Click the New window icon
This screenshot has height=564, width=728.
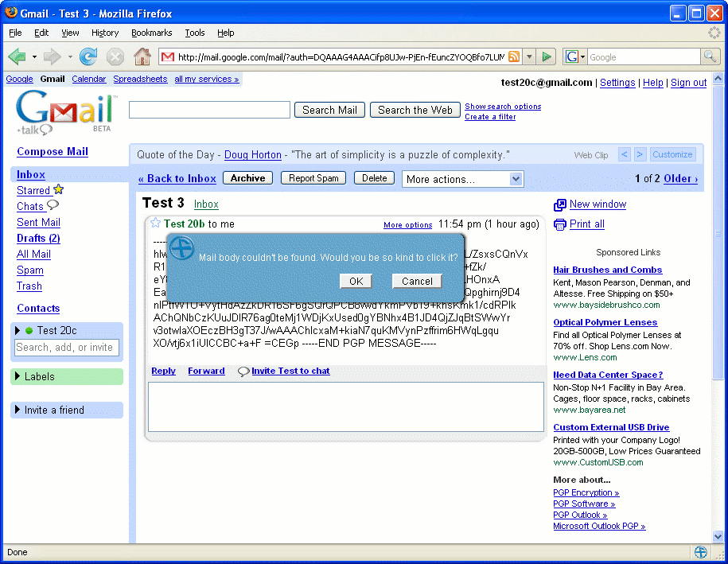pyautogui.click(x=560, y=204)
